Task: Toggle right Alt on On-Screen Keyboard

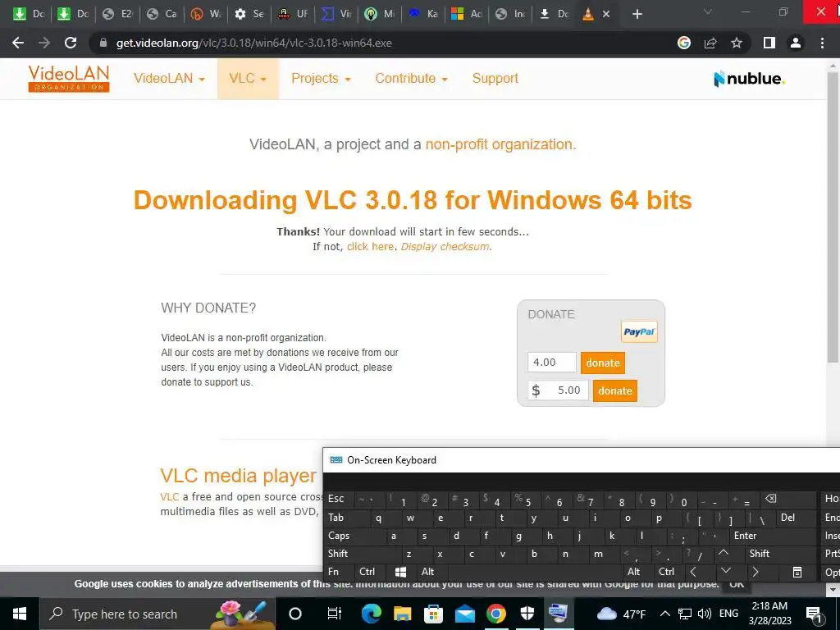Action: point(637,572)
